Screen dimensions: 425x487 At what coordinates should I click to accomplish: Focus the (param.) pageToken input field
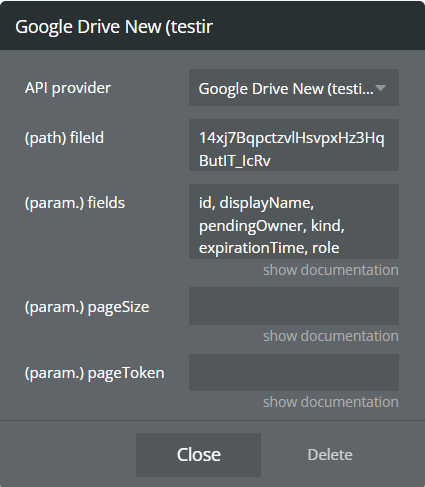294,372
